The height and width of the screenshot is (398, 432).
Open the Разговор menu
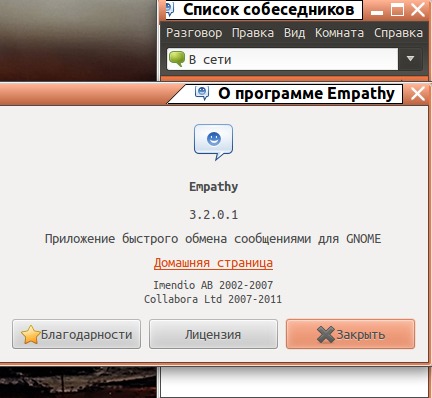194,33
